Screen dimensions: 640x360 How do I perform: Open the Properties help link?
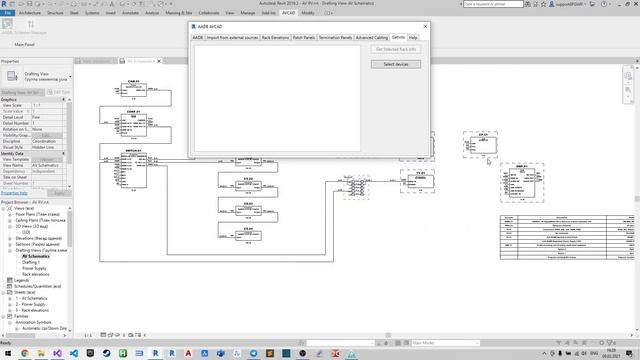[x=14, y=193]
